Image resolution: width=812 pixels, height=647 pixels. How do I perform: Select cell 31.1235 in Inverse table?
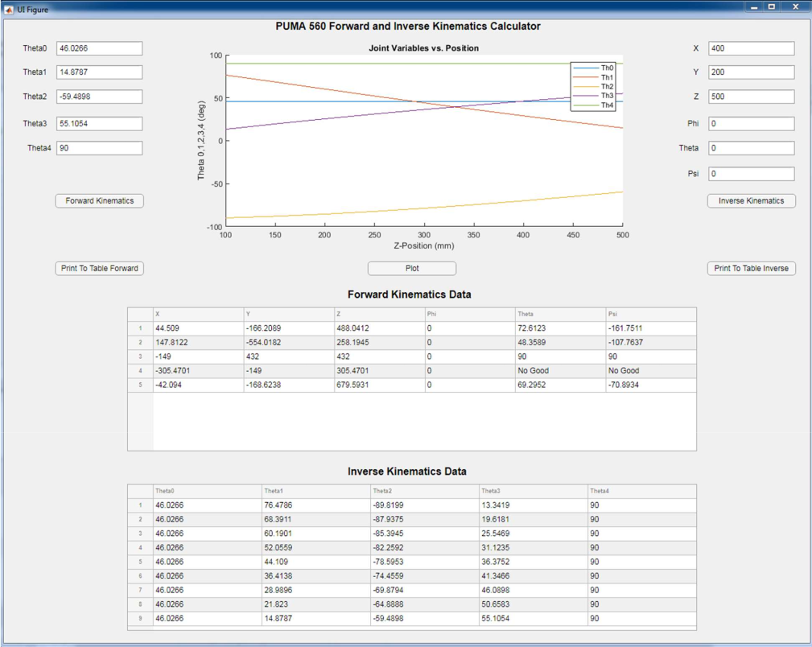534,547
